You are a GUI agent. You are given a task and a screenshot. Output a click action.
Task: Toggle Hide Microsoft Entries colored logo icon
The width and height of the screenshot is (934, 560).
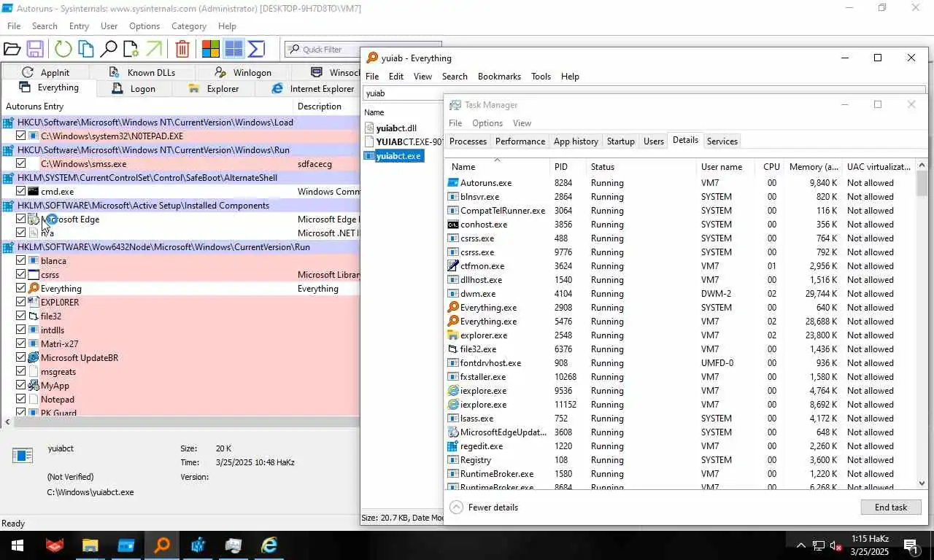pyautogui.click(x=211, y=50)
